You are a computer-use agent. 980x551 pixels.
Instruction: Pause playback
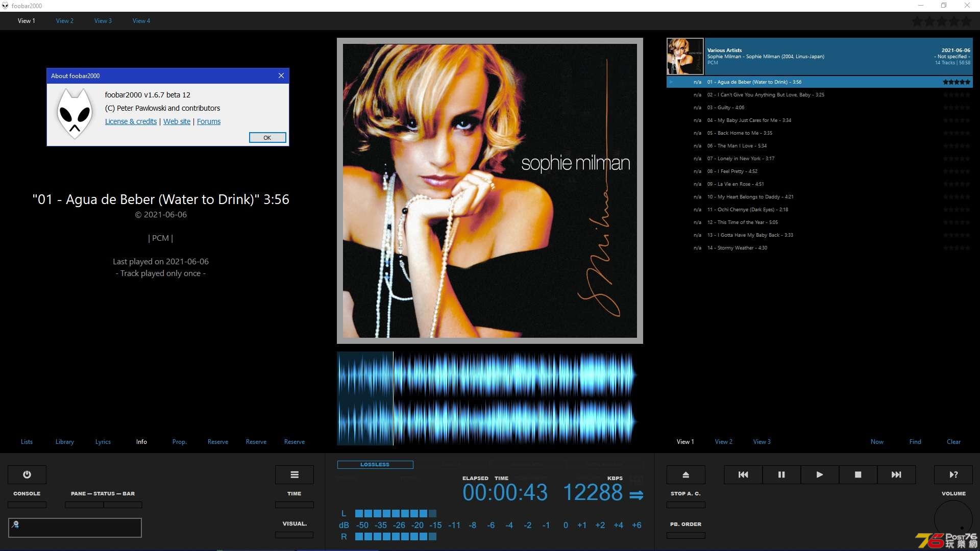tap(781, 474)
